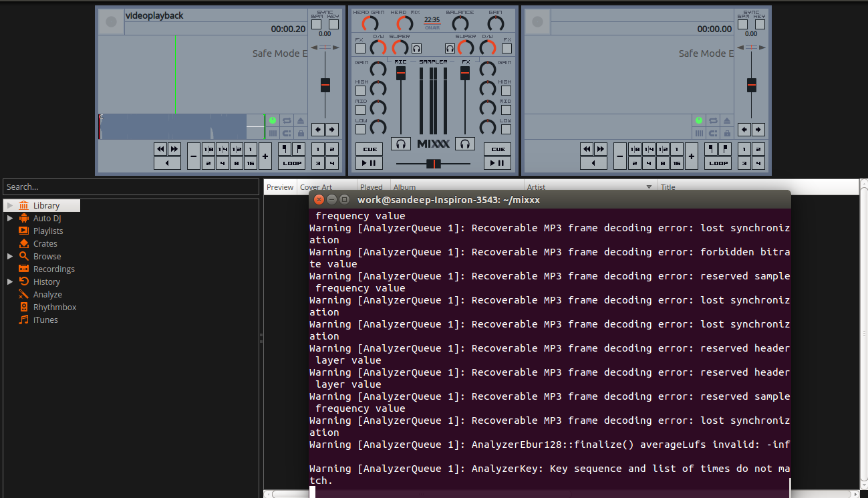Open Recordings in the sidebar
Viewport: 868px width, 498px height.
(x=54, y=269)
